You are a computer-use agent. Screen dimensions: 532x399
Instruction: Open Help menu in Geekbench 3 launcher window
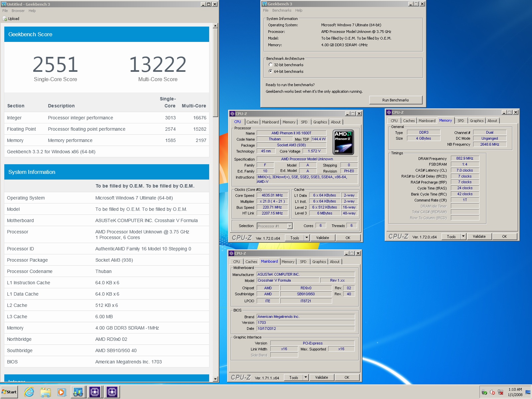click(299, 10)
